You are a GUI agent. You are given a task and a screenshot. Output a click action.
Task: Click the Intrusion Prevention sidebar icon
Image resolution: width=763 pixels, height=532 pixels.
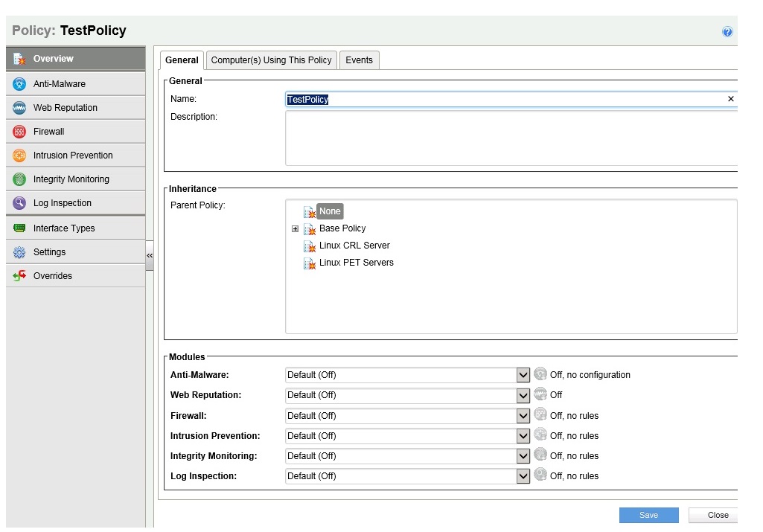(x=19, y=156)
